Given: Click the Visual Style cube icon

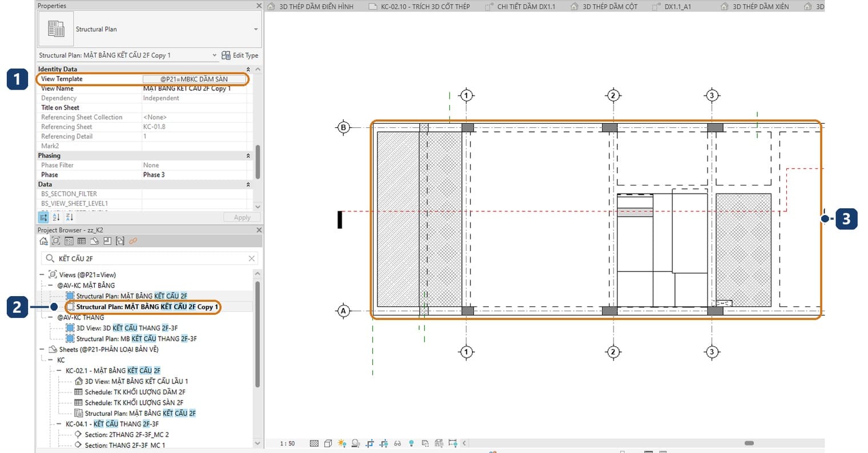Looking at the screenshot, I should click(x=328, y=443).
